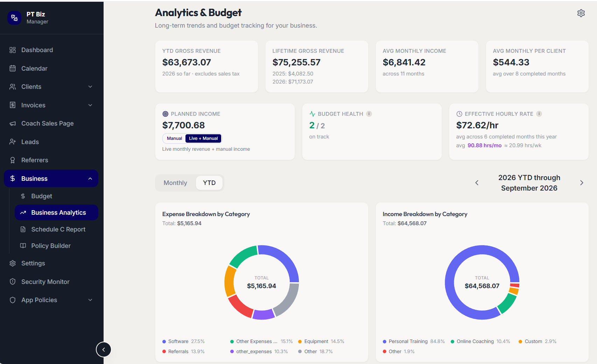597x364 pixels.
Task: Click the Referrals 13.9% legend entry
Action: coord(183,351)
